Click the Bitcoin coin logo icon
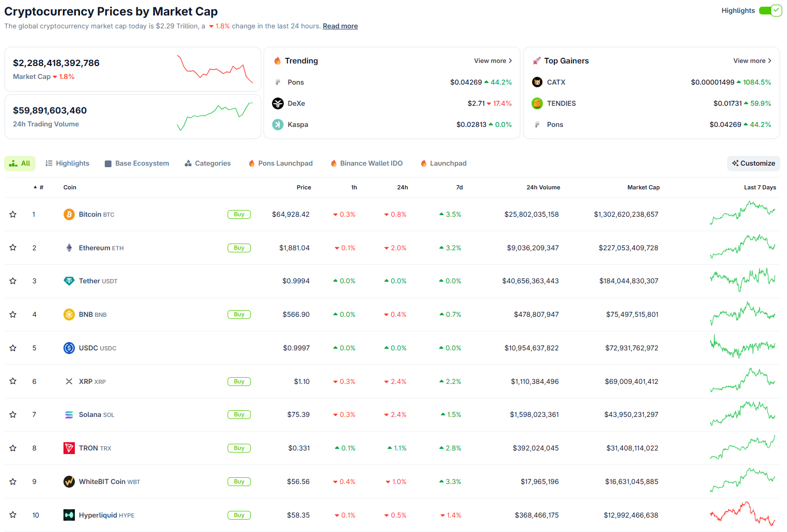Image resolution: width=787 pixels, height=532 pixels. point(69,214)
